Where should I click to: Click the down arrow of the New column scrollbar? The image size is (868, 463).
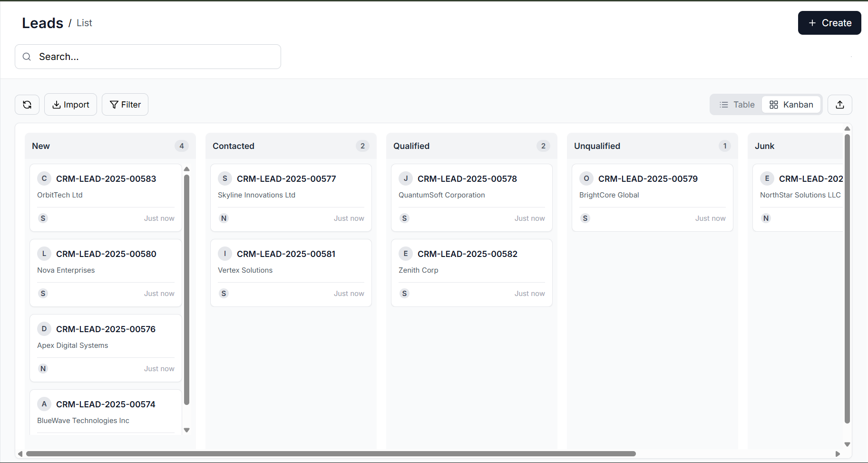click(186, 430)
